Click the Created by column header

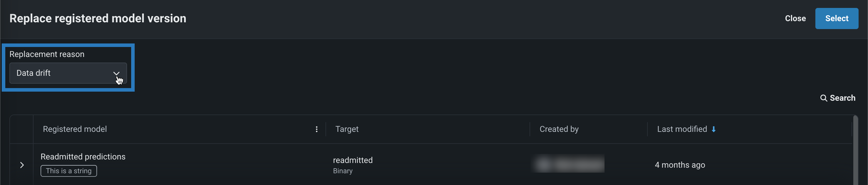[x=559, y=129]
